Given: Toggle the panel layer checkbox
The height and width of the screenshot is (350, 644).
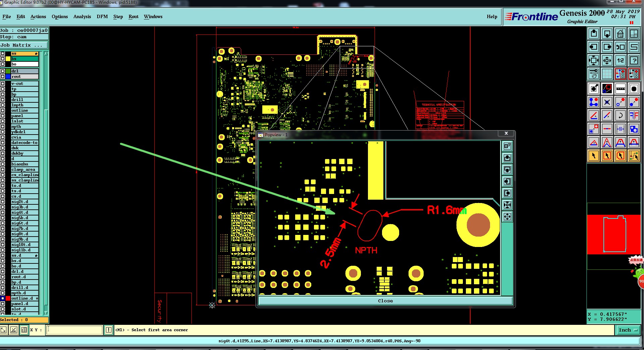Looking at the screenshot, I should (3, 116).
